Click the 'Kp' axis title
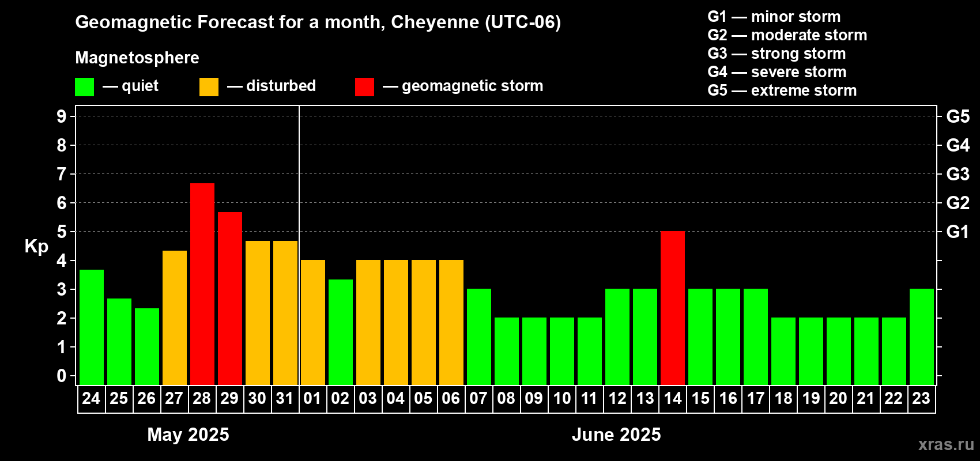Image resolution: width=980 pixels, height=461 pixels. tap(36, 247)
